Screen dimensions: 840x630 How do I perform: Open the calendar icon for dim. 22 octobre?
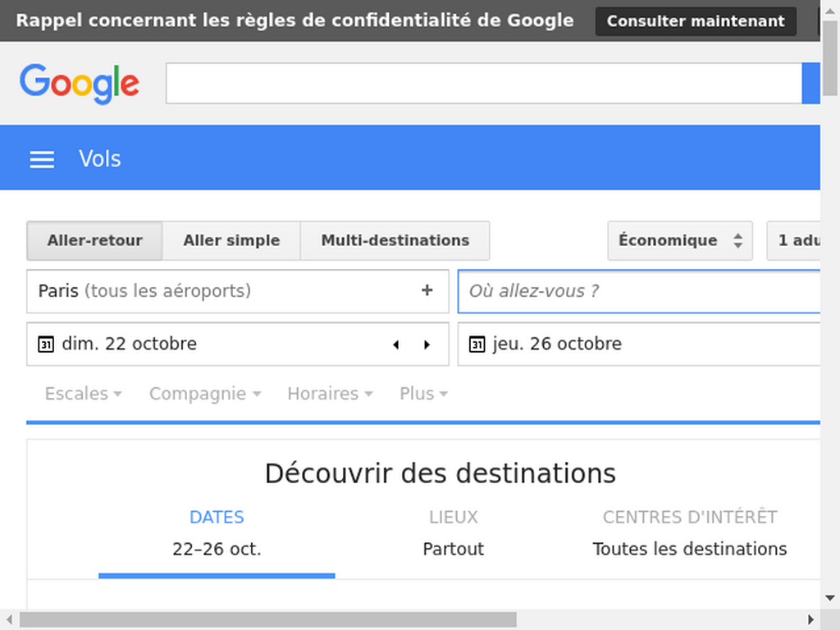(46, 344)
